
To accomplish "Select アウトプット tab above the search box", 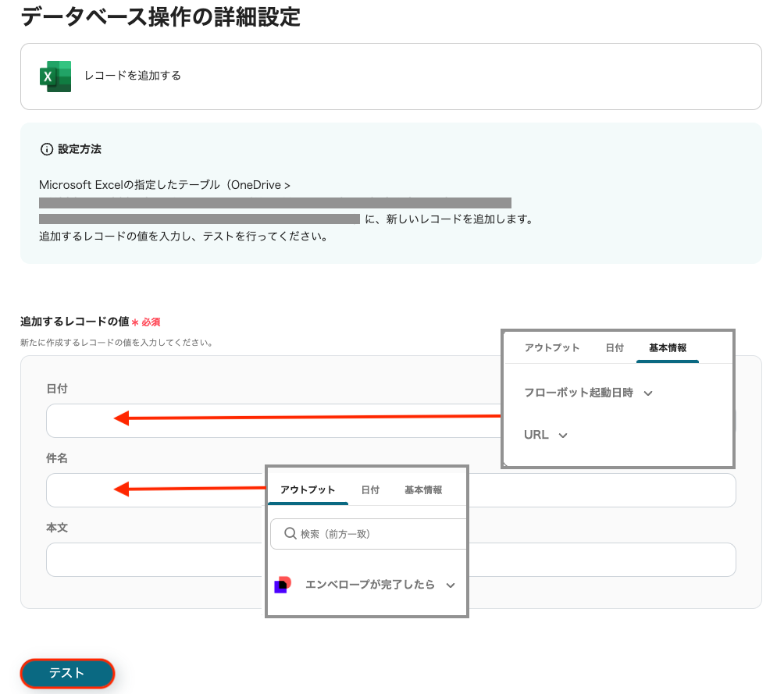I will [308, 490].
